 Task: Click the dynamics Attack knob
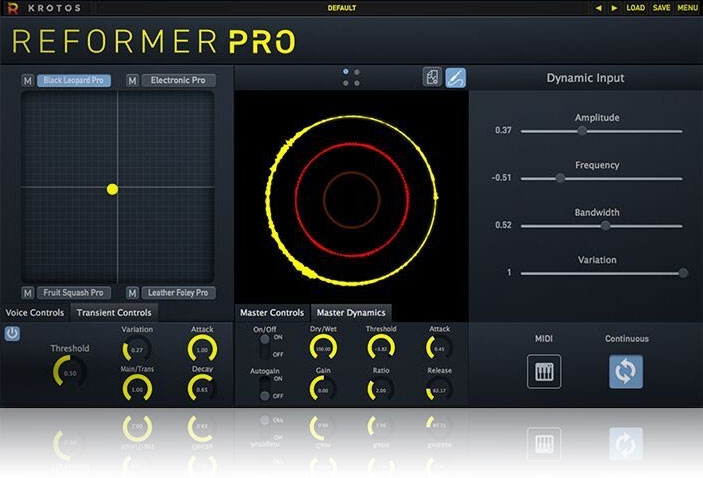(439, 348)
